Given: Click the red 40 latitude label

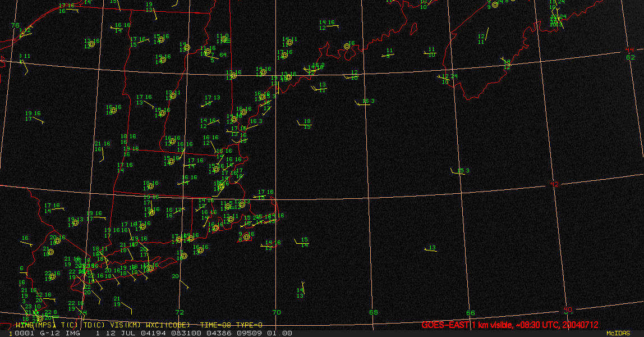Looking at the screenshot, I should coord(568,309).
